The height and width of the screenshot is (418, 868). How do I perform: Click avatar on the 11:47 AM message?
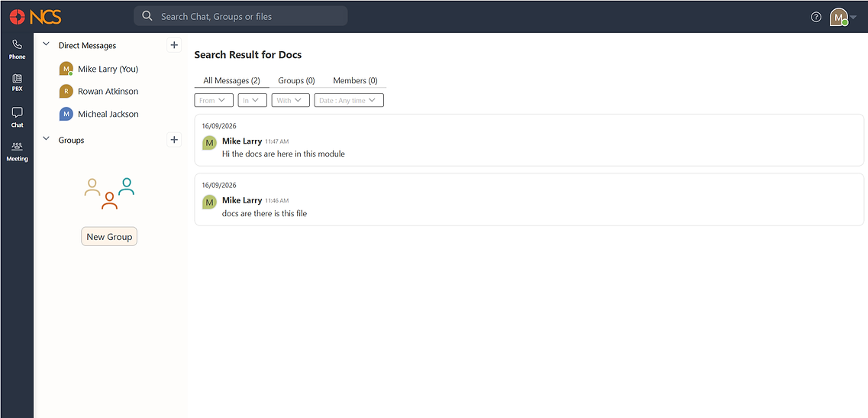coord(209,143)
